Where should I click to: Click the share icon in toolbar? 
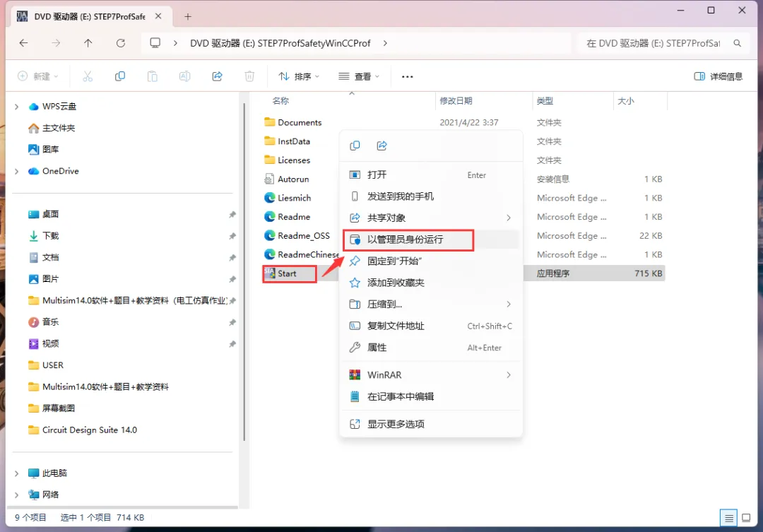point(217,76)
